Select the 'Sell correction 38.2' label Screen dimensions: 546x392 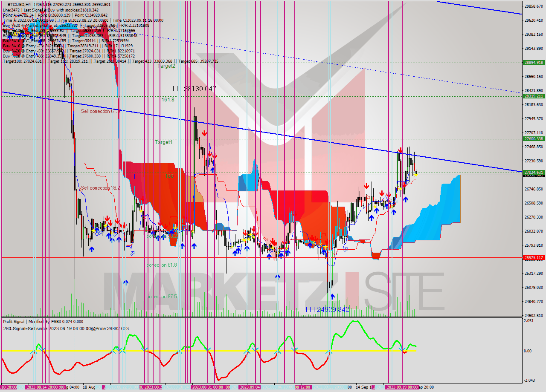tap(101, 188)
